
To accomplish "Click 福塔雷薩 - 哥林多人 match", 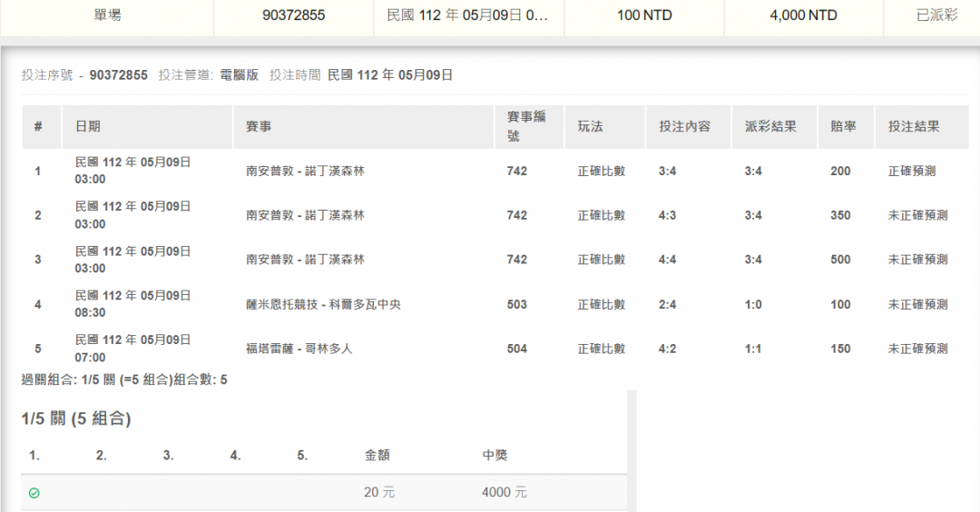I will 299,349.
